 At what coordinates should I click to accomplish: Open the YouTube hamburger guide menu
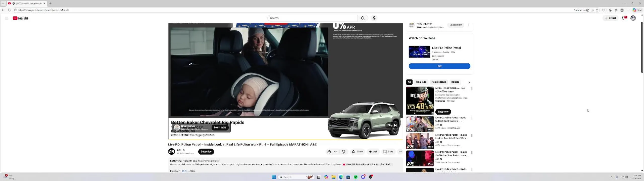[7, 18]
